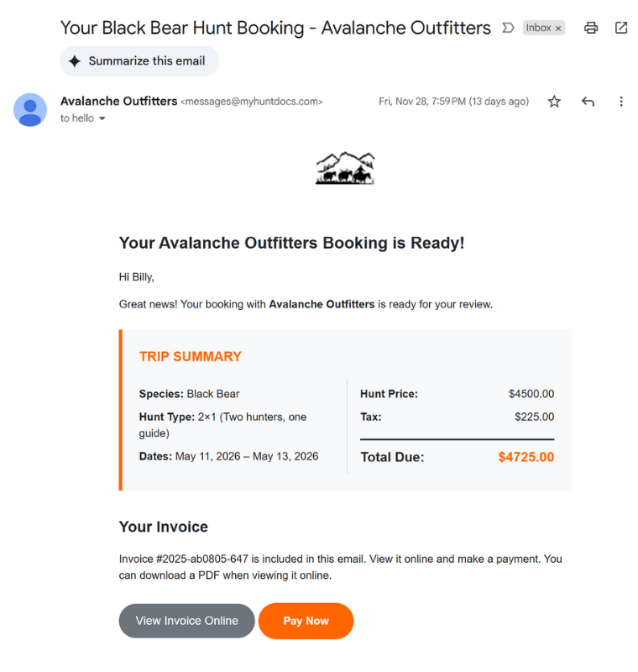This screenshot has height=672, width=638.
Task: Enable the summary feature for this message
Action: [139, 60]
